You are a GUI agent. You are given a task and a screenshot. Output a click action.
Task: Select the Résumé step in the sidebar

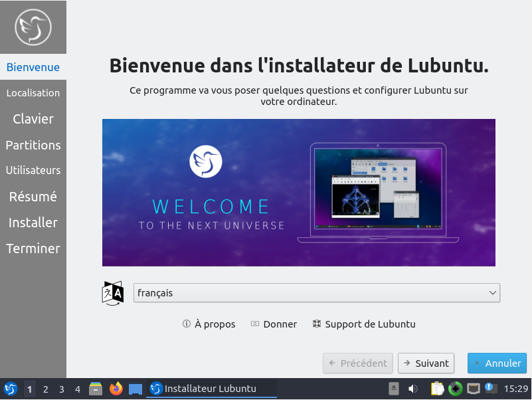tap(33, 197)
